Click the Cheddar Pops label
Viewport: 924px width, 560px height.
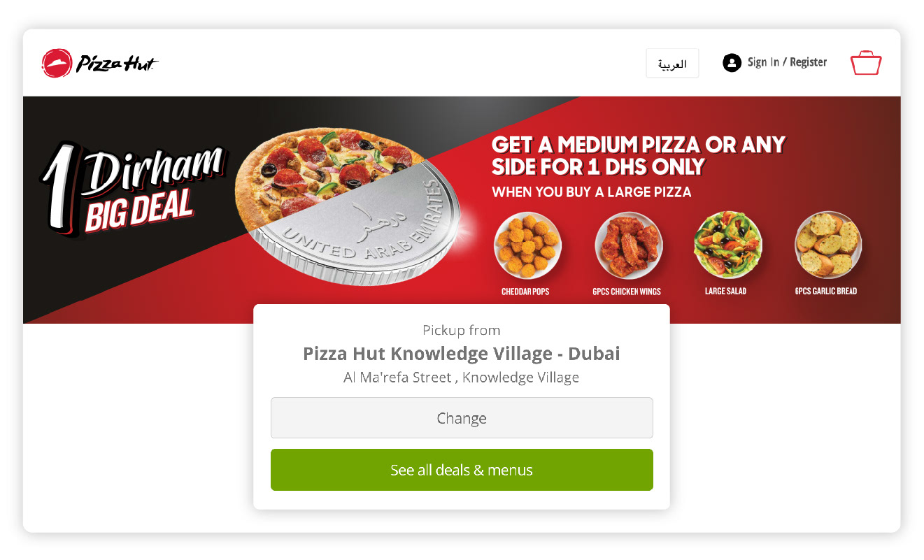coord(525,292)
